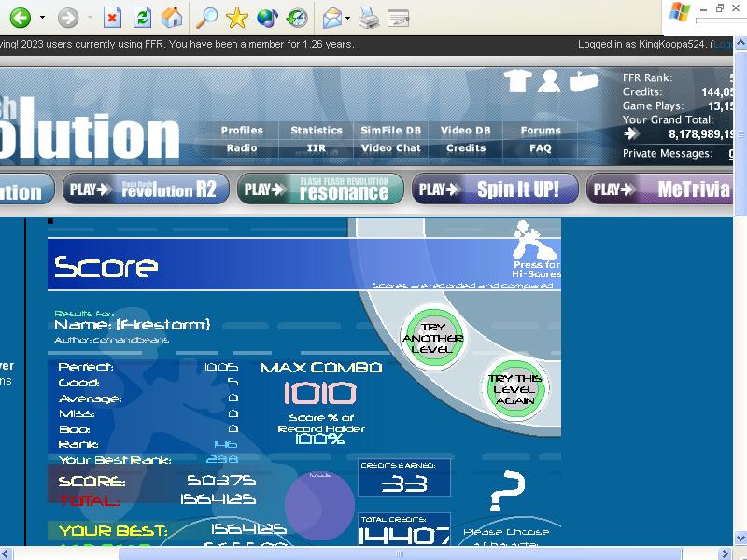Click the t-shirt icon in FFR header
The height and width of the screenshot is (560, 747).
[x=517, y=81]
